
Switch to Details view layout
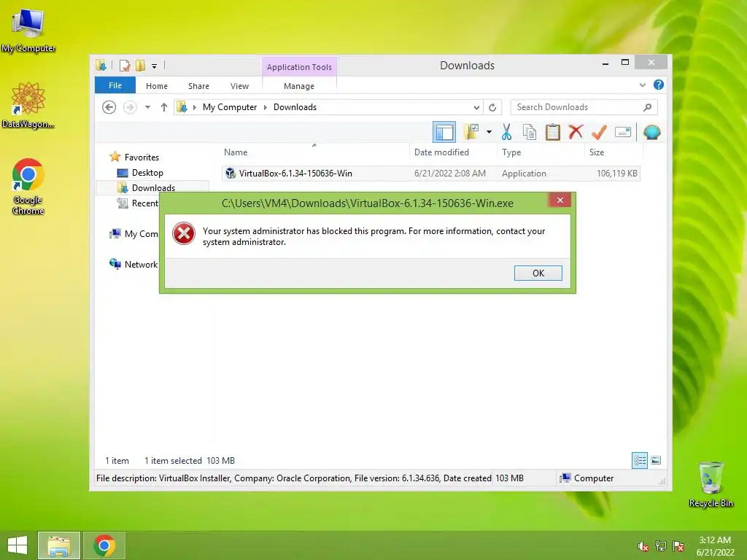(639, 460)
